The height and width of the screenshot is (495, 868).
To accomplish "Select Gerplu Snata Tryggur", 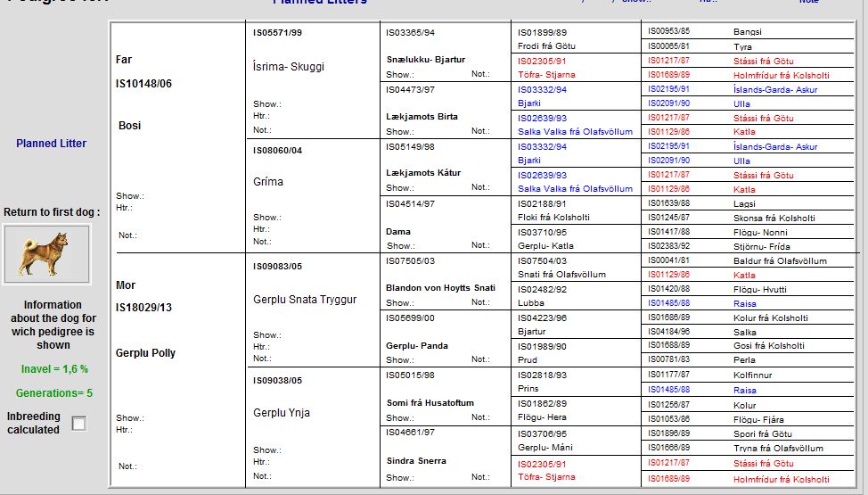I will click(305, 300).
